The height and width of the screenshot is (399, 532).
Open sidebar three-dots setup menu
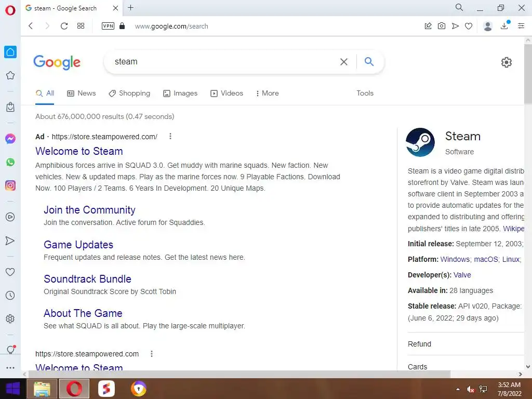pyautogui.click(x=10, y=368)
